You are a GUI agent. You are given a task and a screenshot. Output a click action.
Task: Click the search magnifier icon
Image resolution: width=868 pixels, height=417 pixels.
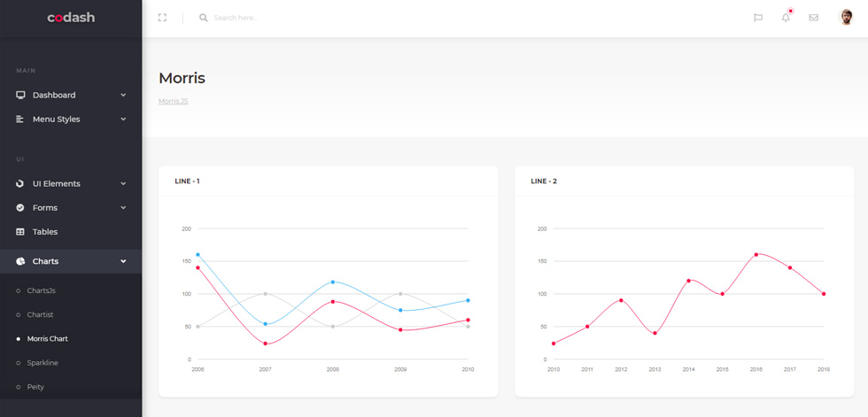(x=203, y=18)
